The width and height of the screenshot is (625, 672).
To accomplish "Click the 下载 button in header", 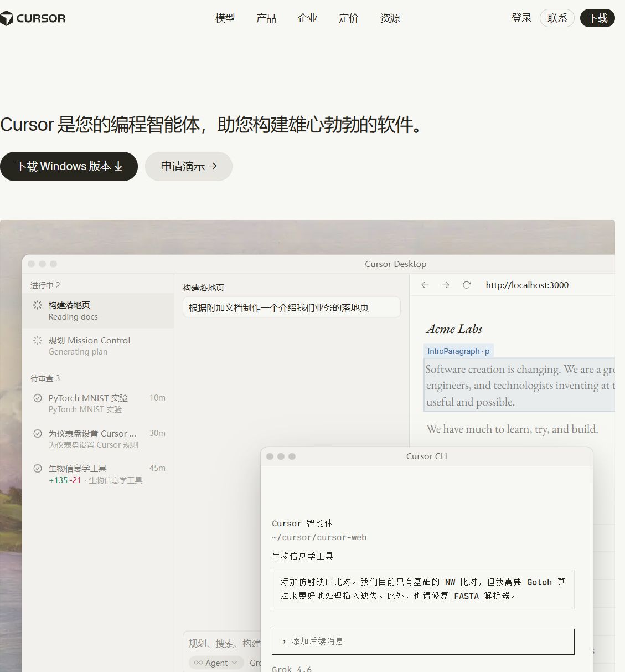I will click(x=597, y=18).
